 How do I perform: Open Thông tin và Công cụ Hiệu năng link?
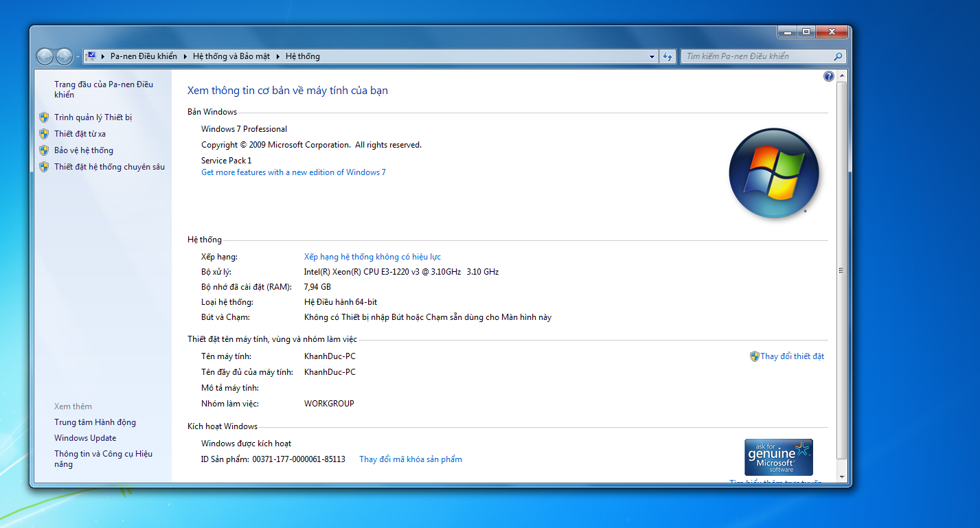click(x=104, y=459)
